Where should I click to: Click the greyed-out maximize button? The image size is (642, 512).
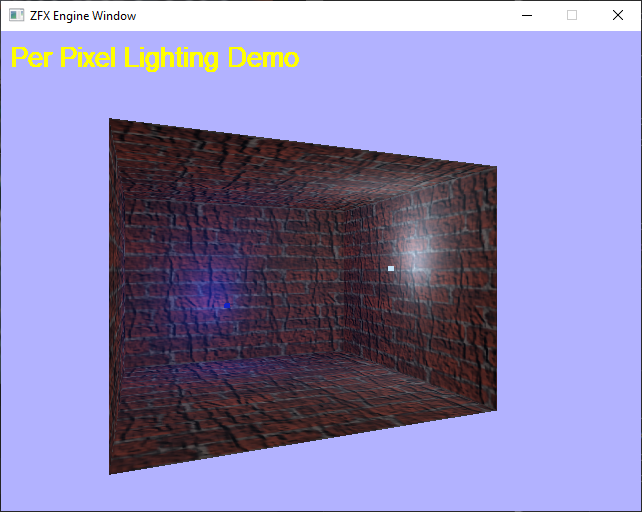(572, 16)
